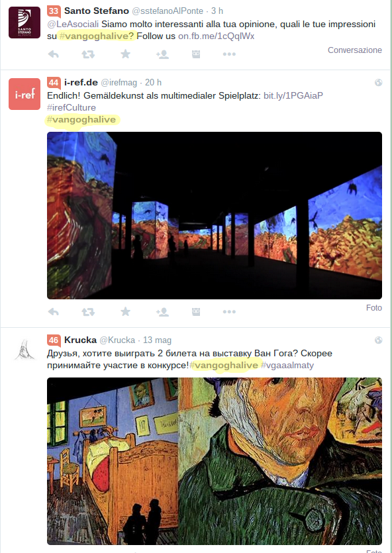The image size is (392, 553).
Task: Reply to the i-ref.de tweet
Action: 53,312
